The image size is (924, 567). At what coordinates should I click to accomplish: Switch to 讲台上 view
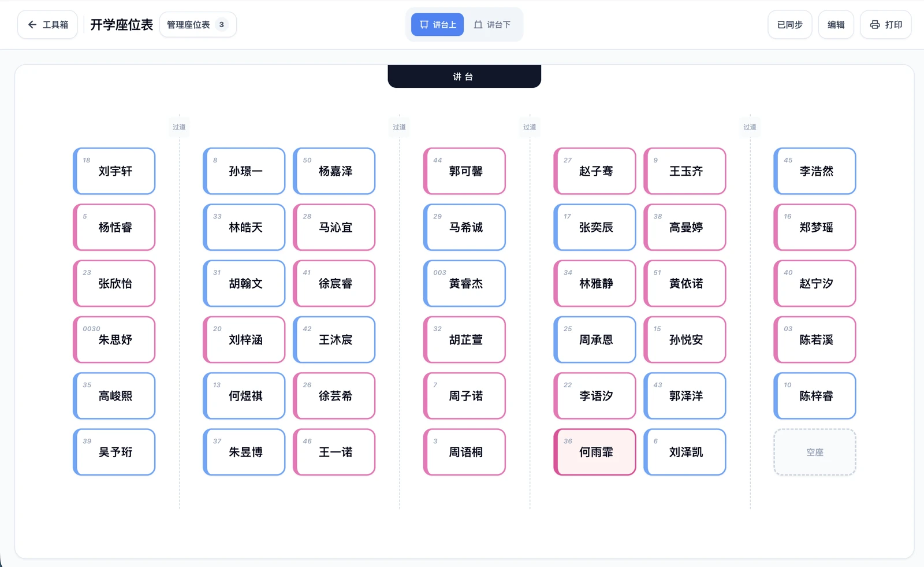pyautogui.click(x=437, y=25)
